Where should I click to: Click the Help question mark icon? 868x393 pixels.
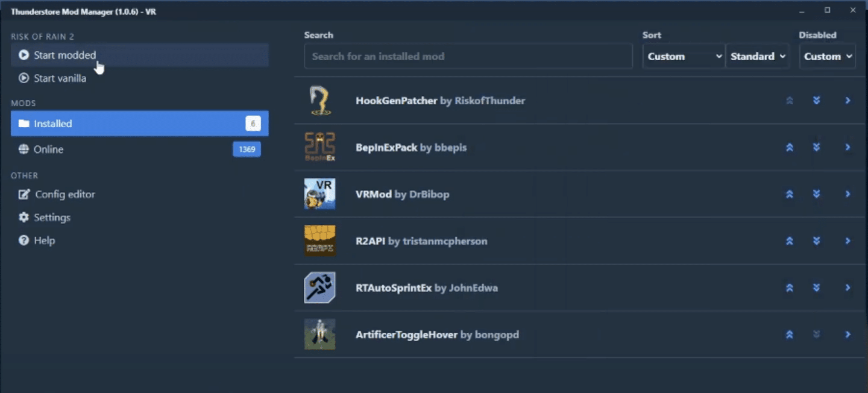pyautogui.click(x=23, y=240)
